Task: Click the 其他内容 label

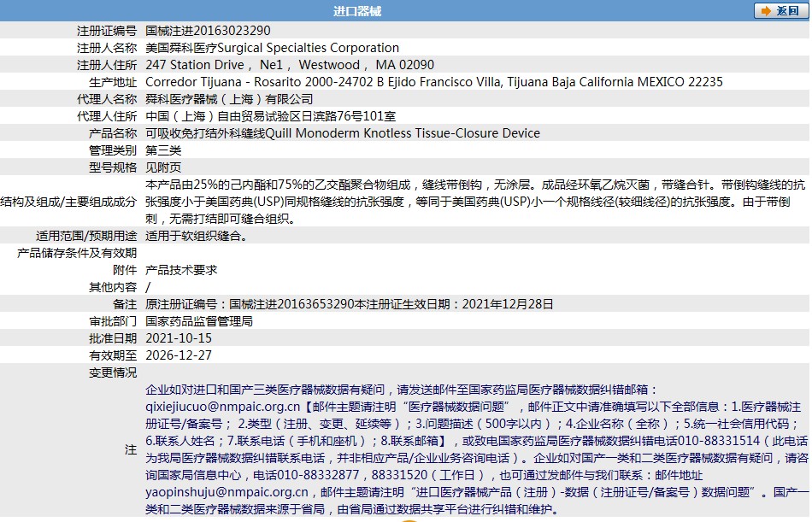Action: [x=113, y=287]
